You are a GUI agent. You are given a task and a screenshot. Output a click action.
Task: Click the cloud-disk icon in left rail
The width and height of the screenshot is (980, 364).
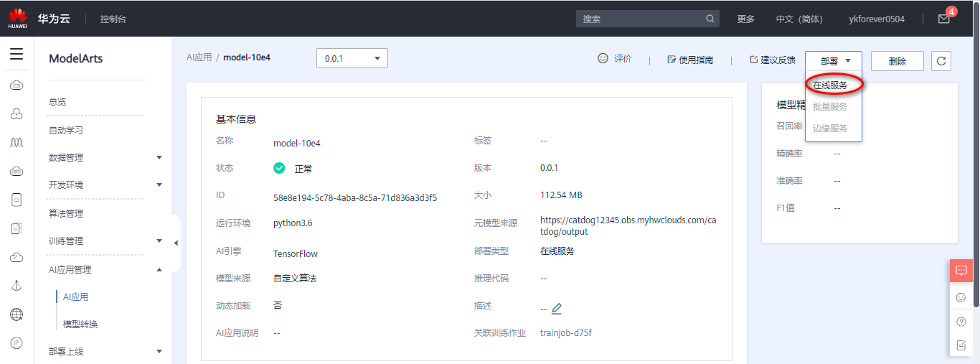(x=17, y=171)
